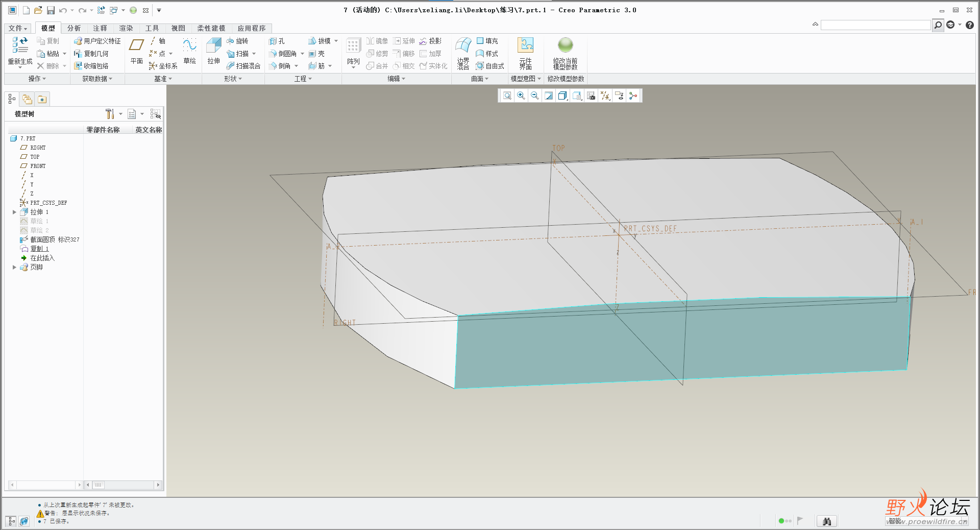Undo the last action

click(x=63, y=10)
